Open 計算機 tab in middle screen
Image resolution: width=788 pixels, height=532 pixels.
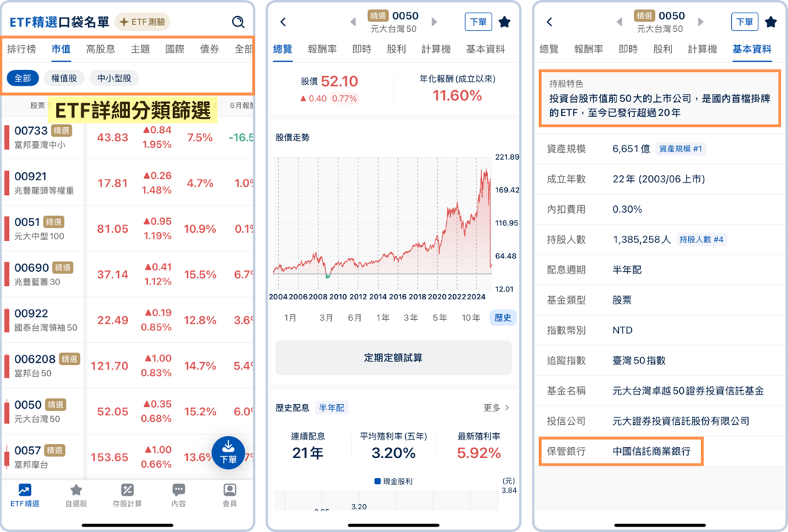click(436, 50)
